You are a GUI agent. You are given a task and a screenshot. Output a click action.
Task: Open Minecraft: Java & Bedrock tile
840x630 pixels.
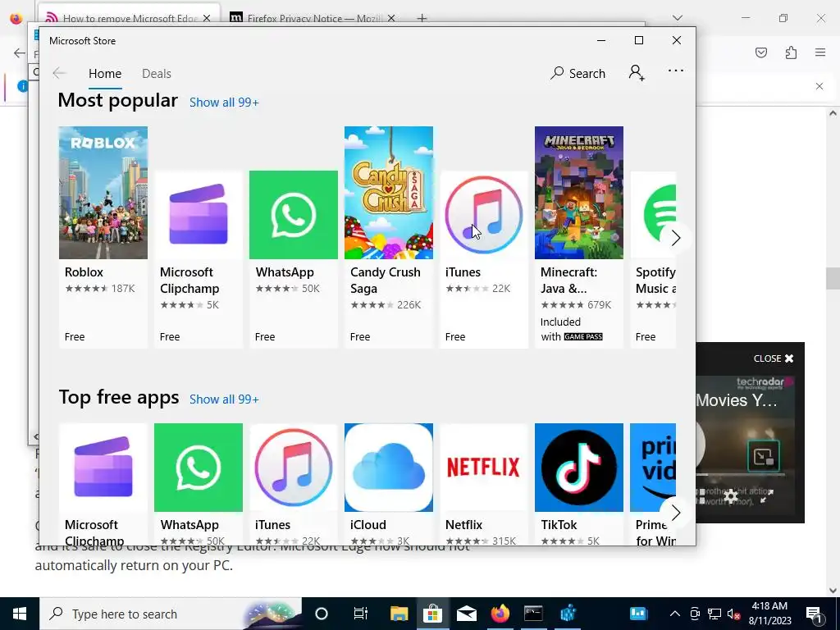[578, 237]
